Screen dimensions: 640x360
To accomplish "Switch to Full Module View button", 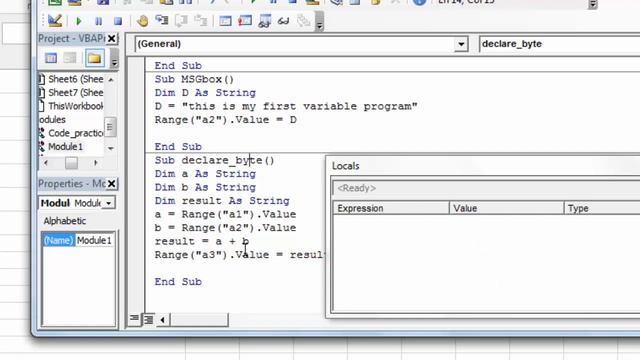I will [149, 320].
